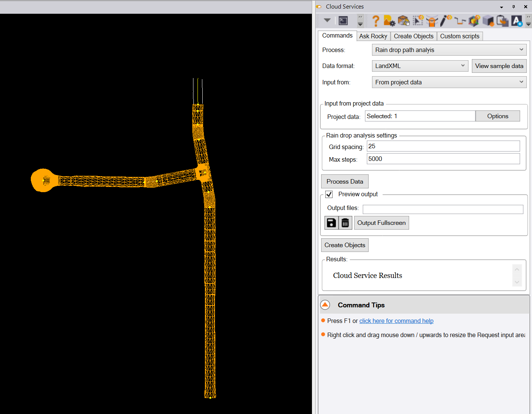Open the Process dropdown
The image size is (532, 414).
pos(449,50)
